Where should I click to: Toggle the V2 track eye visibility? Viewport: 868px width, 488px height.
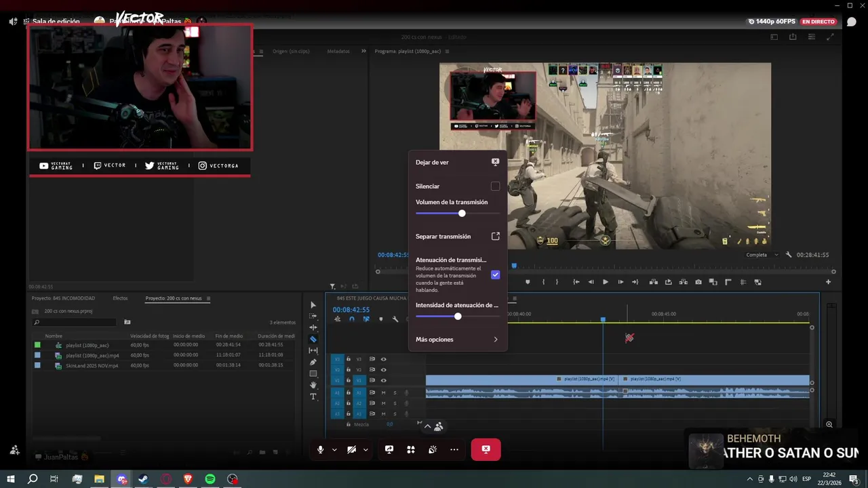[383, 369]
